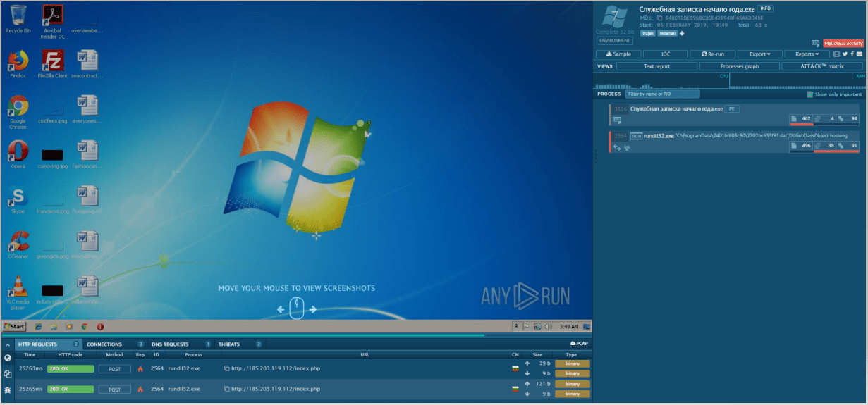This screenshot has width=868, height=405.
Task: Open the IOC view
Action: coord(666,54)
